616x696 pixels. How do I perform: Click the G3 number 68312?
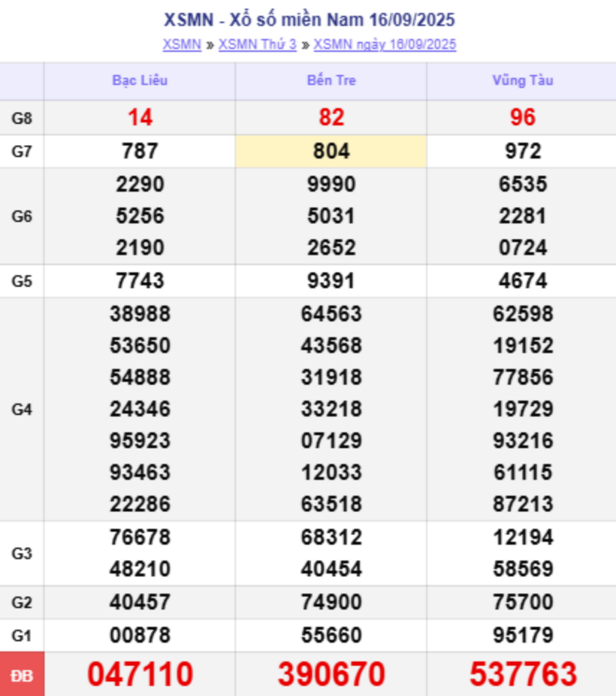(x=331, y=537)
